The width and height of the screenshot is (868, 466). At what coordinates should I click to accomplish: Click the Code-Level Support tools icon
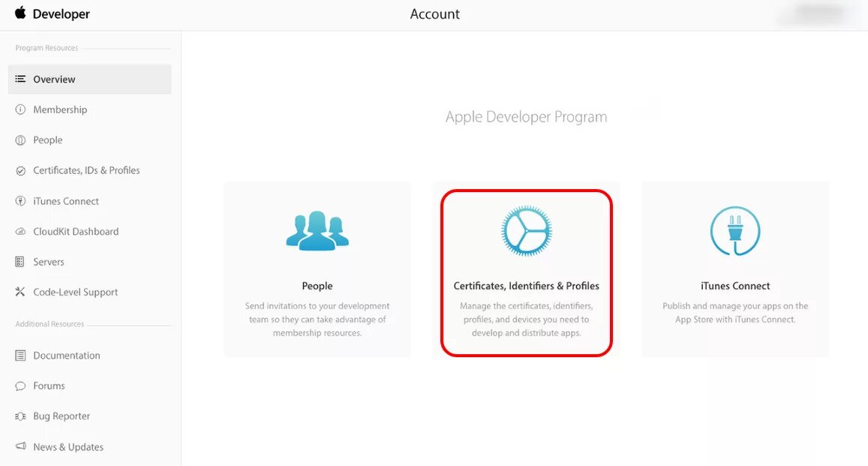pos(20,292)
